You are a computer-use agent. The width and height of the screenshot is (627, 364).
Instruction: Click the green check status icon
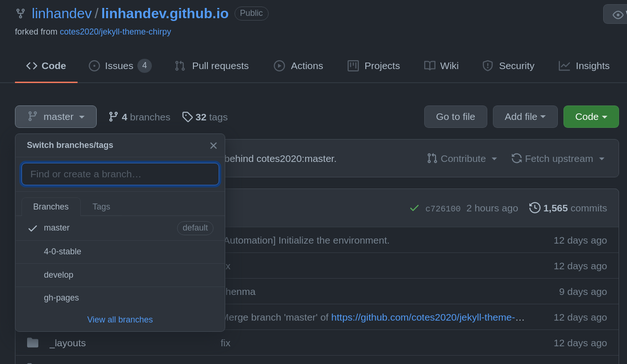point(414,208)
